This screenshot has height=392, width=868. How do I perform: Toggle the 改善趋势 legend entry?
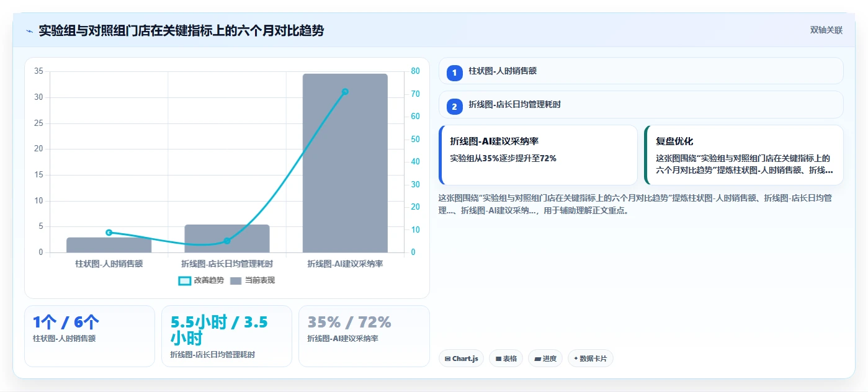[201, 280]
